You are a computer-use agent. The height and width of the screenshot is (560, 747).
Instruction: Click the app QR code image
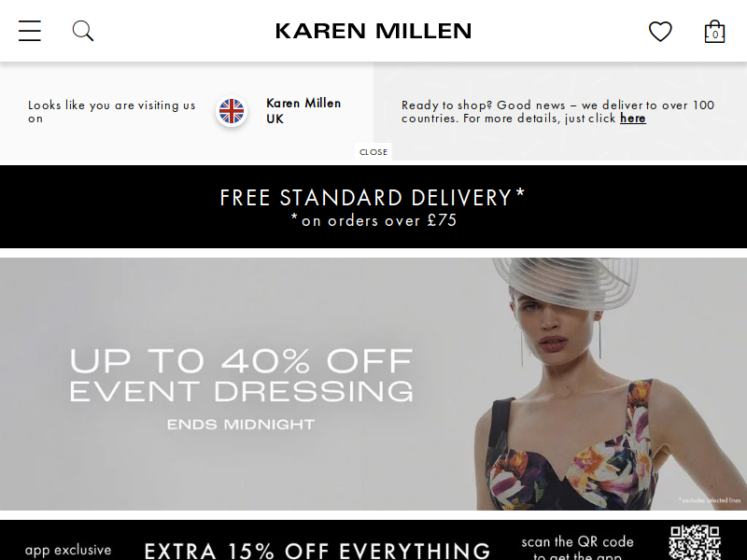click(x=695, y=542)
